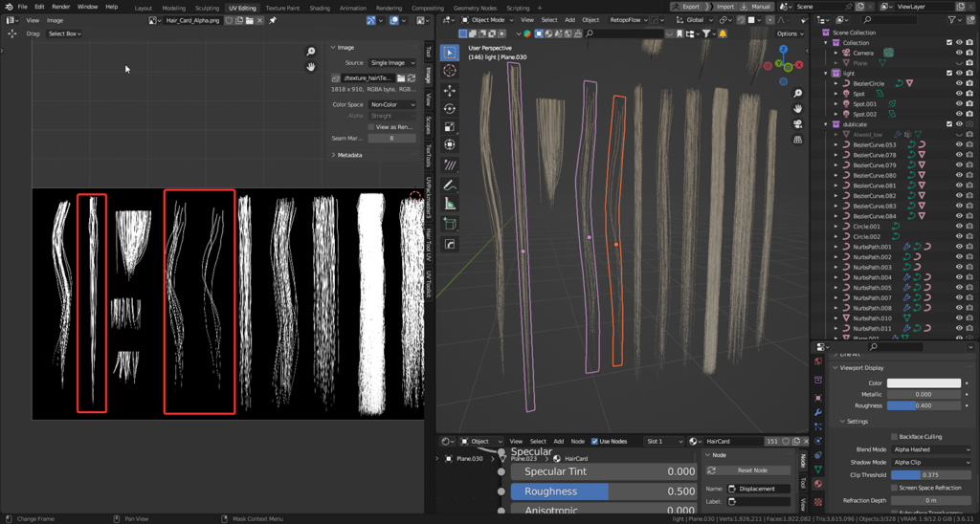The width and height of the screenshot is (980, 524).
Task: Pick the Annotate tool
Action: (450, 185)
